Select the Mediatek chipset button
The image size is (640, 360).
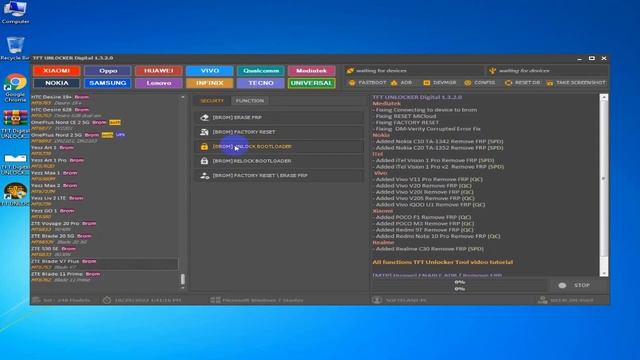point(311,71)
